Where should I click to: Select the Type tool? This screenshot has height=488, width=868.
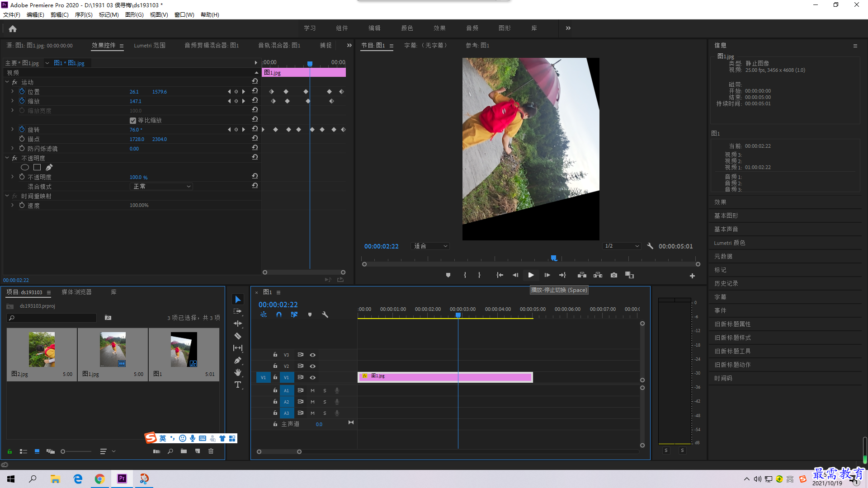pos(238,385)
